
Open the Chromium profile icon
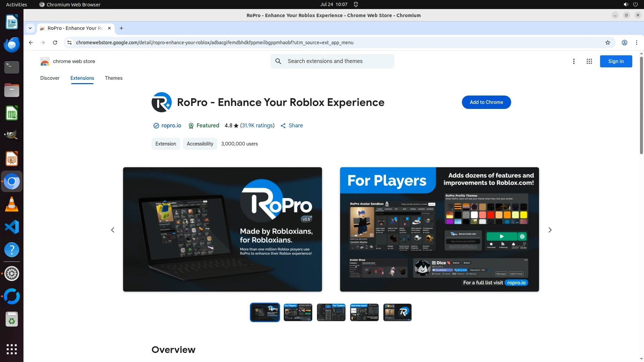624,43
